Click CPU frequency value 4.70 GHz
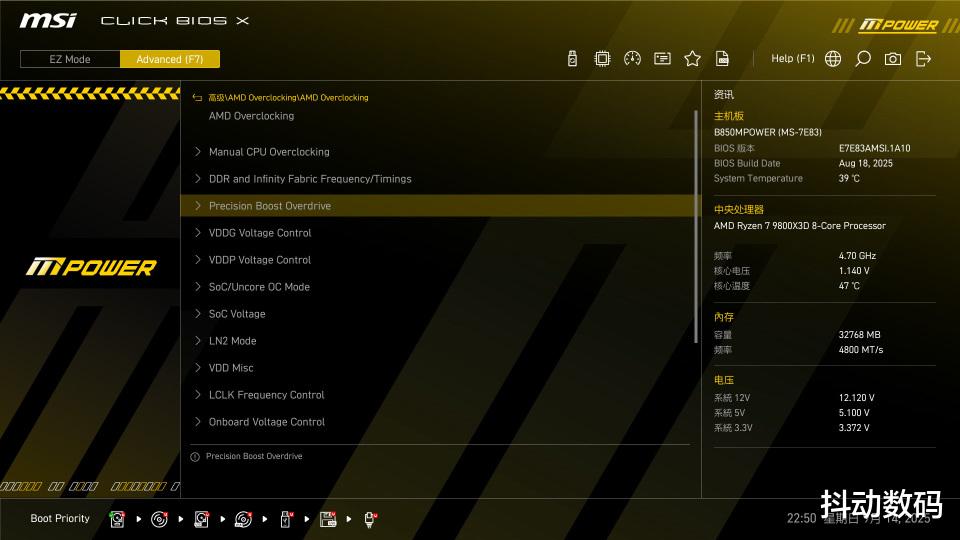This screenshot has height=540, width=960. pos(857,256)
